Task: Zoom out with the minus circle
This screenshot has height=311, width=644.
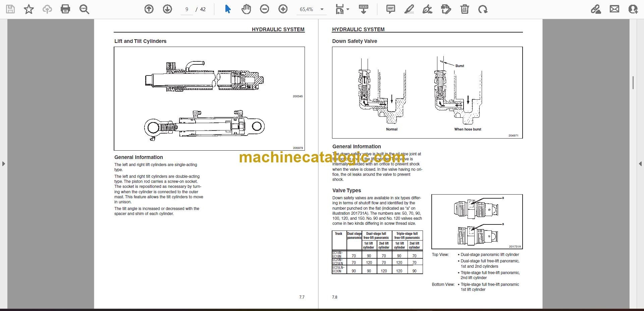Action: pyautogui.click(x=265, y=9)
